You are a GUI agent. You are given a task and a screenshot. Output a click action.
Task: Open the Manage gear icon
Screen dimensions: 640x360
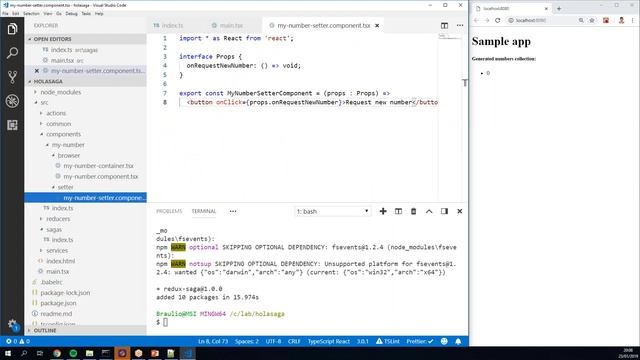click(12, 325)
